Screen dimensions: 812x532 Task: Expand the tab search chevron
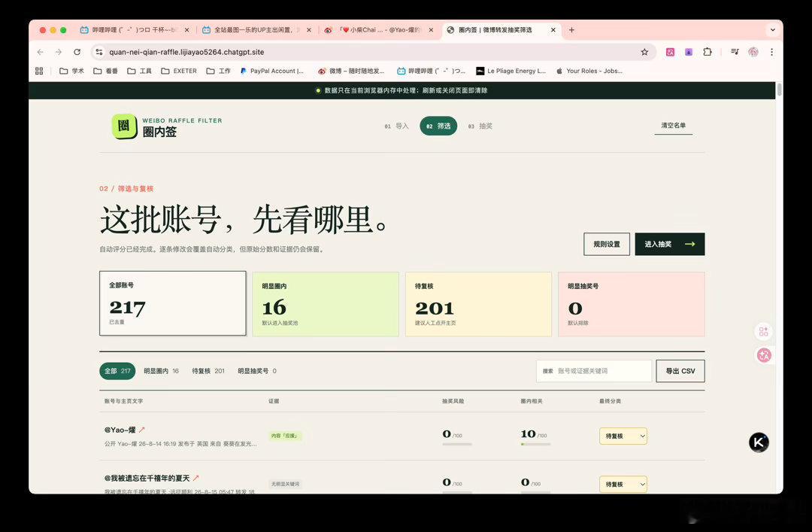(x=773, y=30)
